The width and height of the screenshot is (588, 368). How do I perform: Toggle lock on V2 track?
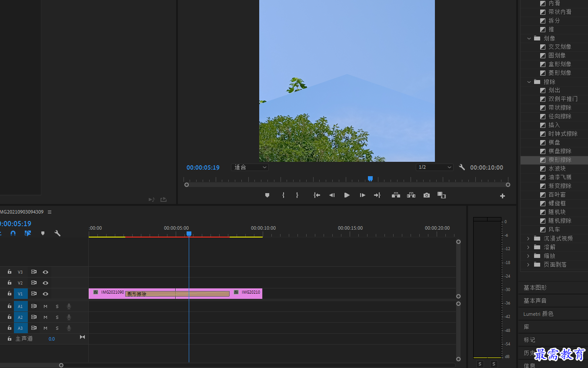pyautogui.click(x=10, y=283)
